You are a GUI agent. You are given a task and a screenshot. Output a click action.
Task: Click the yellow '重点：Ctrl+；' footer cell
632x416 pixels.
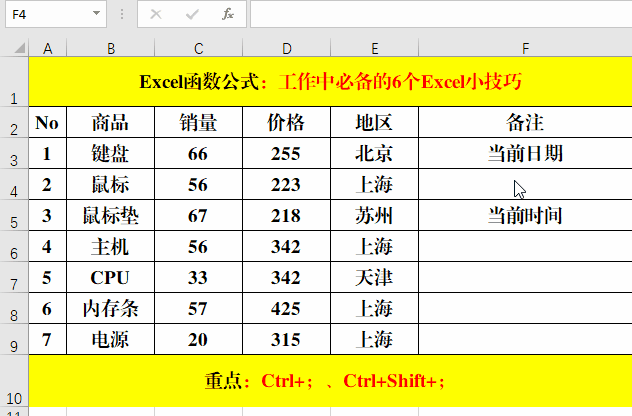[x=331, y=381]
